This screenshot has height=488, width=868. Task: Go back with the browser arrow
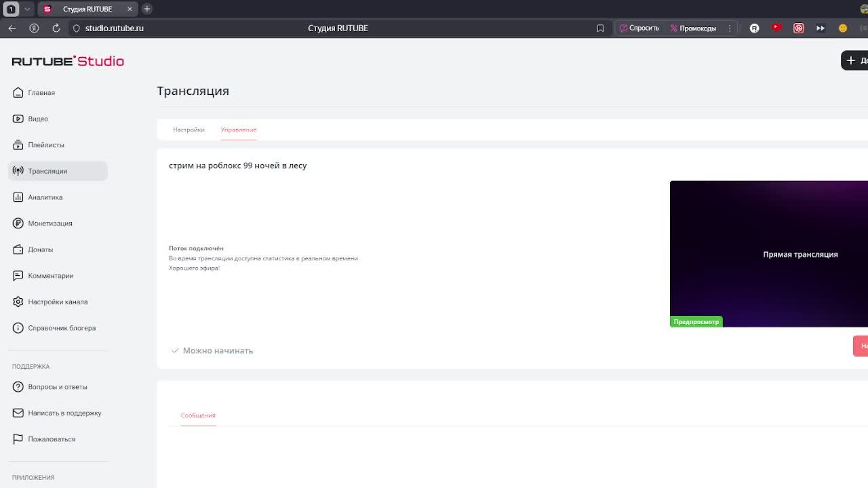pos(12,28)
